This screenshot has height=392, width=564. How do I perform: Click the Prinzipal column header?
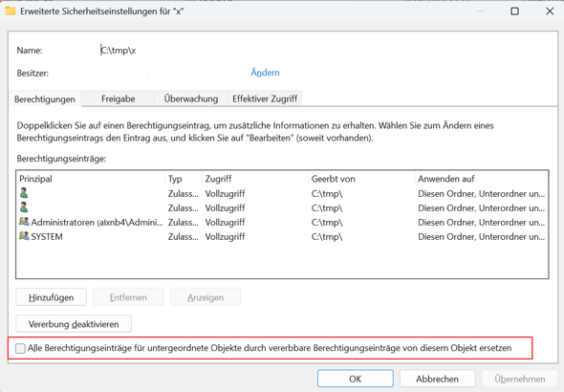91,179
